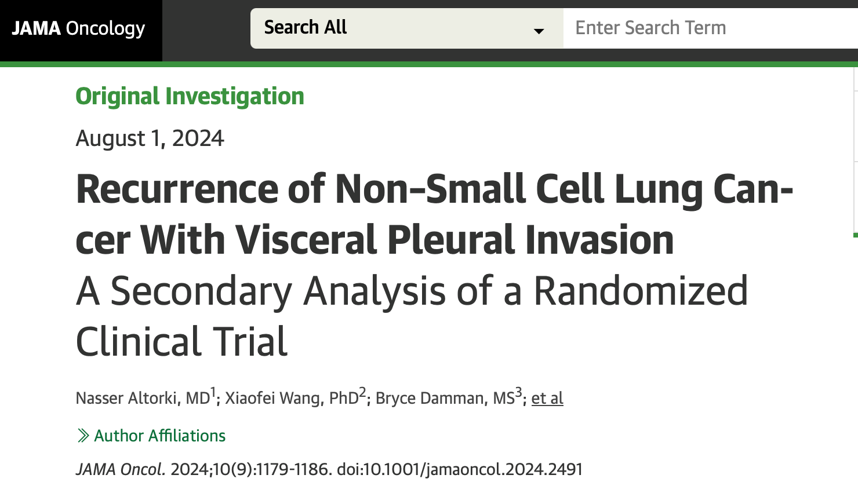Viewport: 858px width, 504px height.
Task: Click affiliation superscript 3 after Damman
Action: (x=519, y=392)
